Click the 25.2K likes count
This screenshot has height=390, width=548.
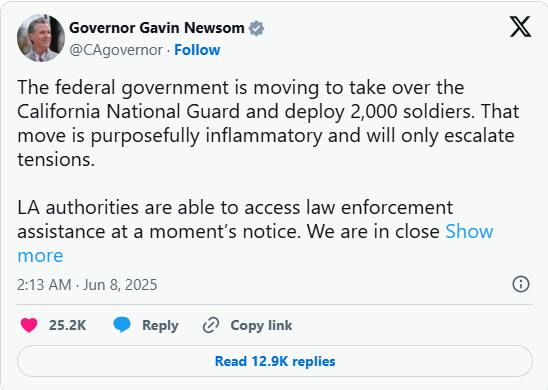click(67, 325)
